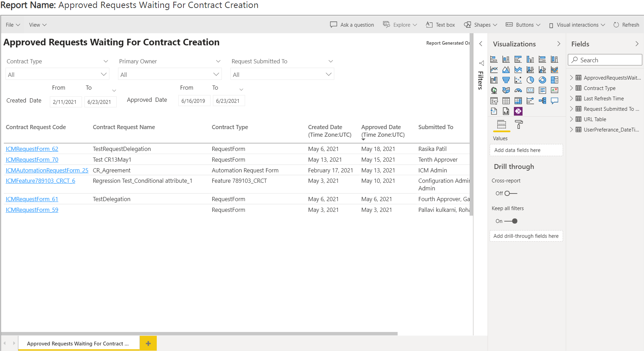This screenshot has width=644, height=351.
Task: Select the globe map visualization
Action: pyautogui.click(x=494, y=91)
